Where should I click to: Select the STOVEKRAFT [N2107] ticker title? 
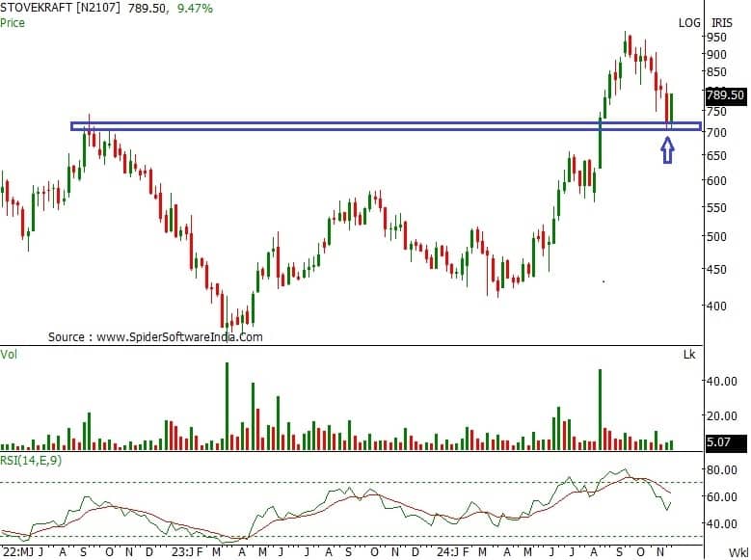[x=60, y=9]
